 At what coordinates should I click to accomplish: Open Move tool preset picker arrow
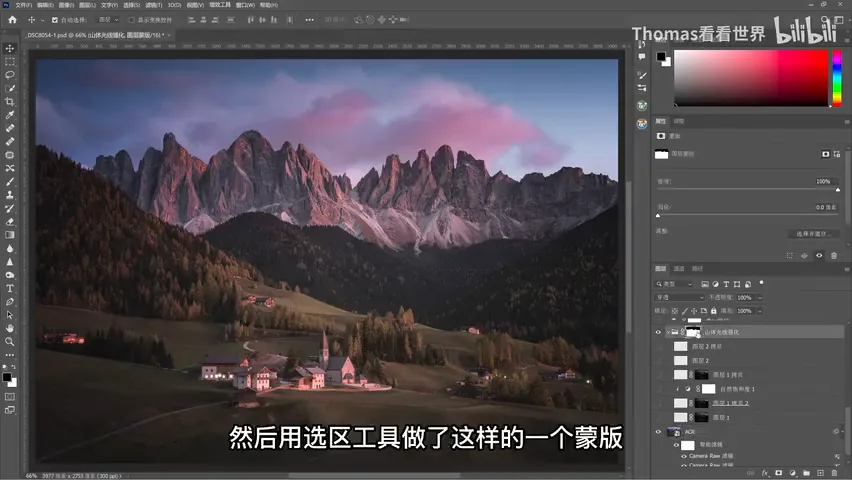pos(42,20)
